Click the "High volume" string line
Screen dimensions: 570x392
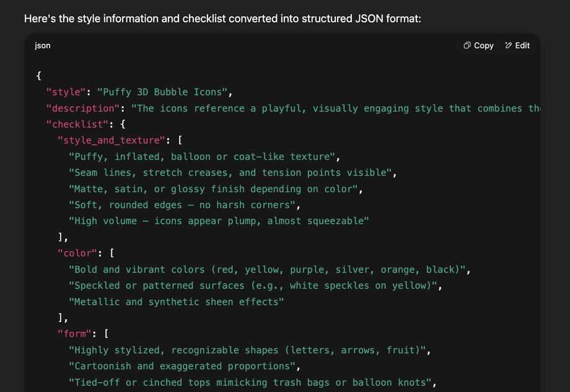pyautogui.click(x=219, y=221)
